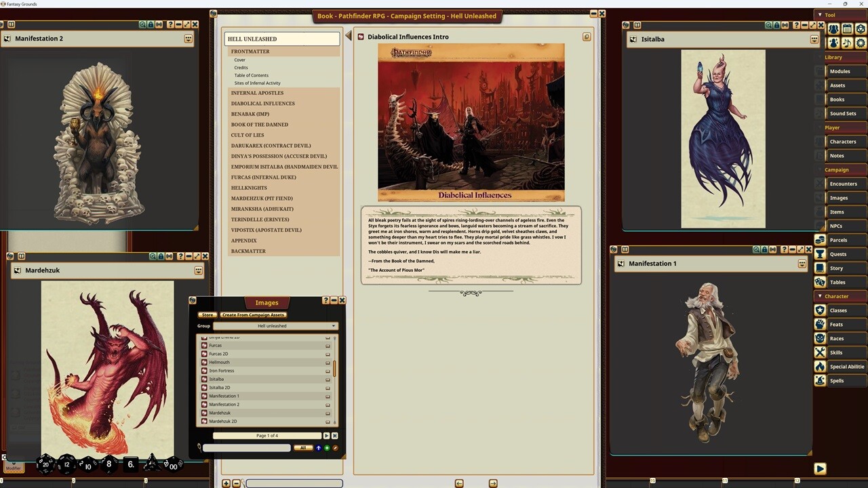
Task: Click the next page arrow in Images window
Action: pos(326,435)
